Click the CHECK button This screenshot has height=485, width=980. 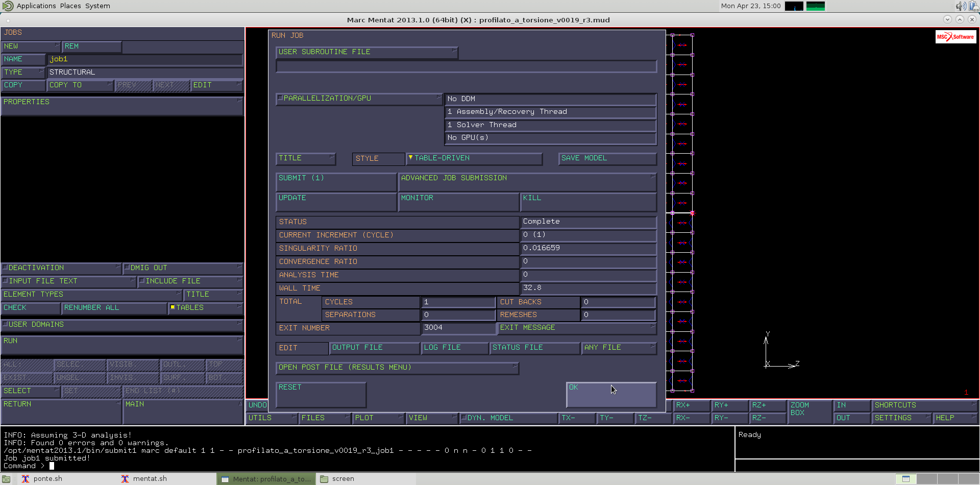(x=31, y=308)
